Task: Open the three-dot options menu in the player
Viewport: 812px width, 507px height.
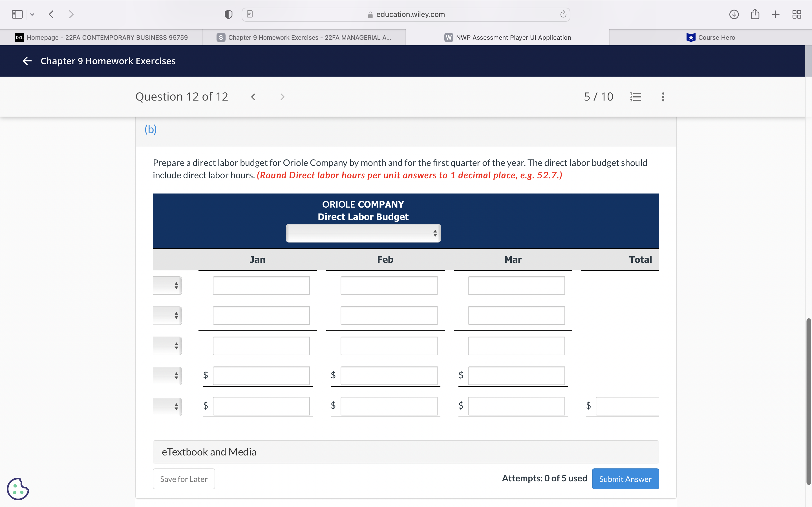Action: pos(663,97)
